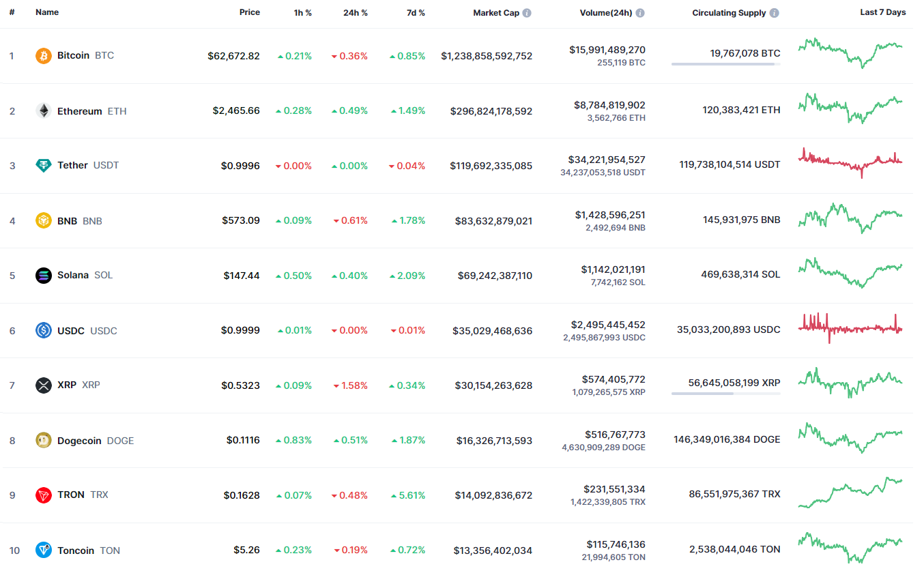Click TRON supply 86,551,975,367 TRX
Image resolution: width=924 pixels, height=571 pixels.
click(x=735, y=494)
